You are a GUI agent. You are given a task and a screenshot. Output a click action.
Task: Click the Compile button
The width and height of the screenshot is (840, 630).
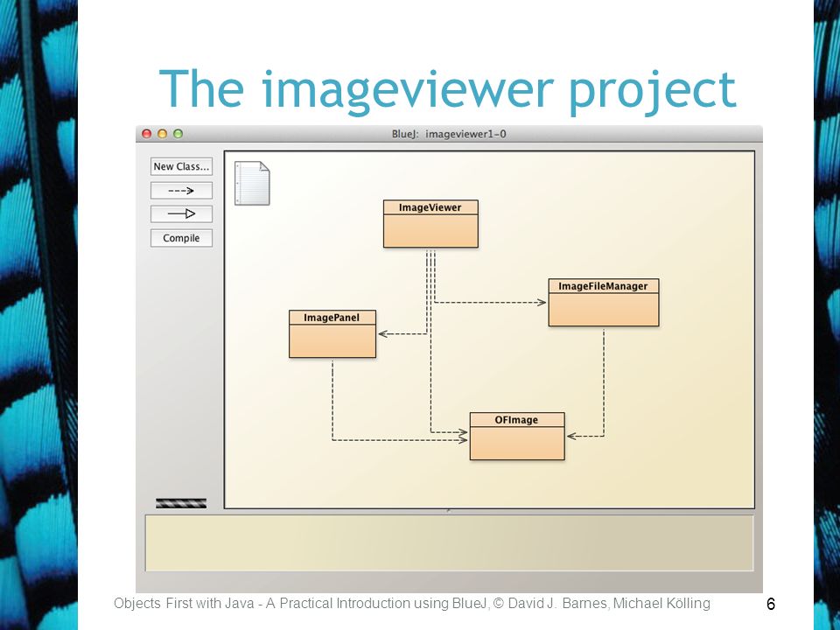181,238
